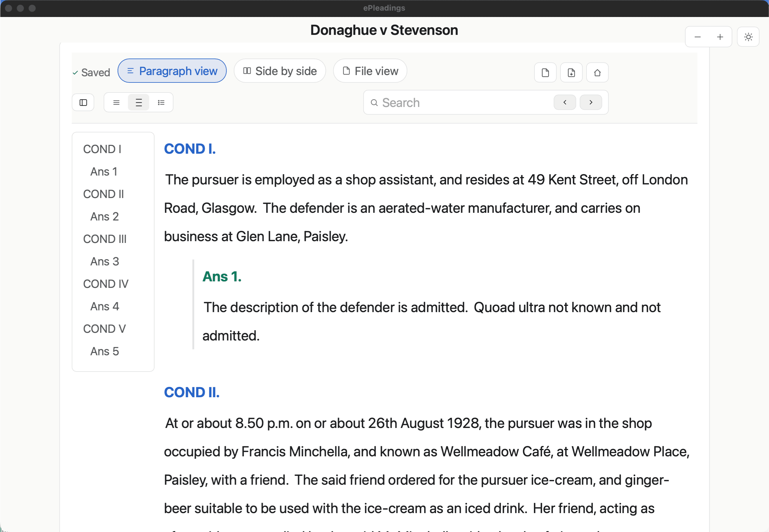
Task: Switch to File view
Action: pos(370,71)
